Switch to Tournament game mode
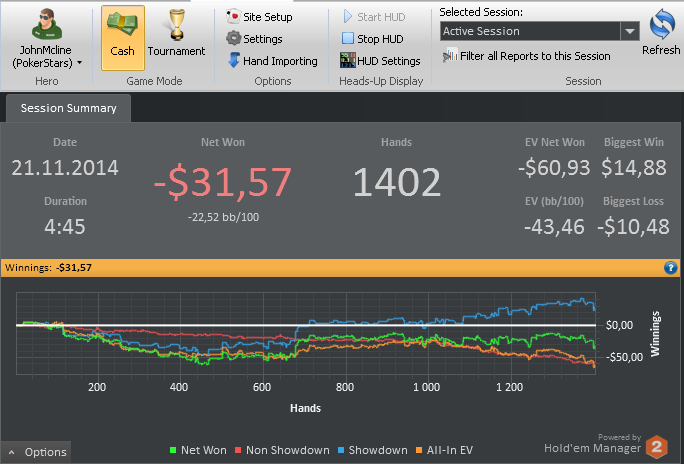This screenshot has height=464, width=684. 176,37
